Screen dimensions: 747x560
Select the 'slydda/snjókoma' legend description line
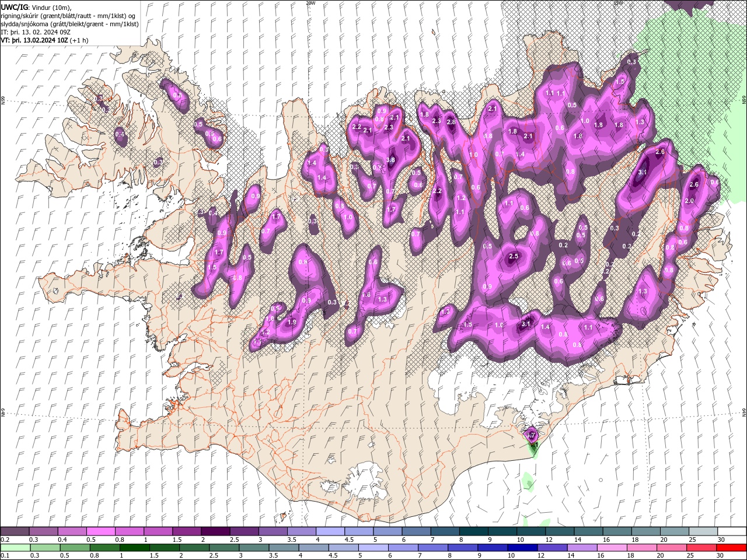69,24
